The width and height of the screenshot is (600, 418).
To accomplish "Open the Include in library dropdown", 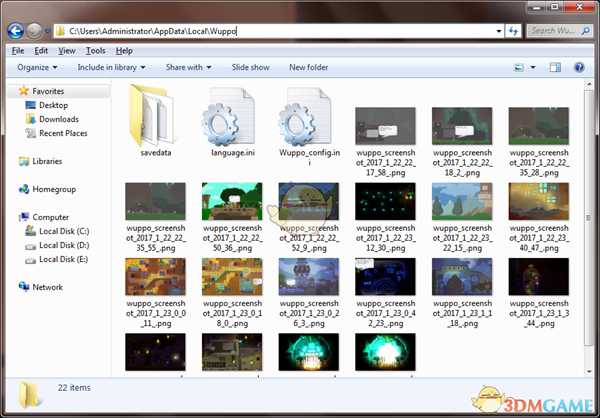I will (111, 67).
